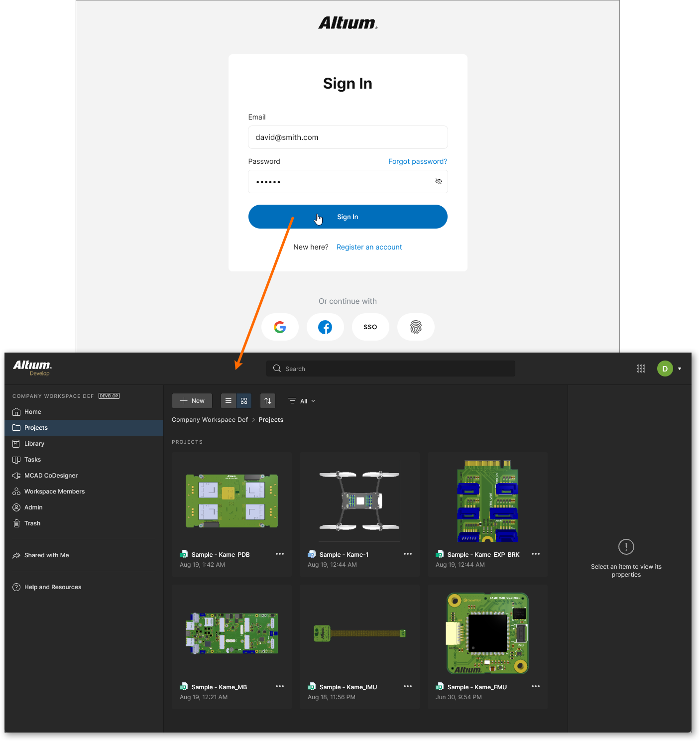Open more options for Sample - Kame_MB

280,686
